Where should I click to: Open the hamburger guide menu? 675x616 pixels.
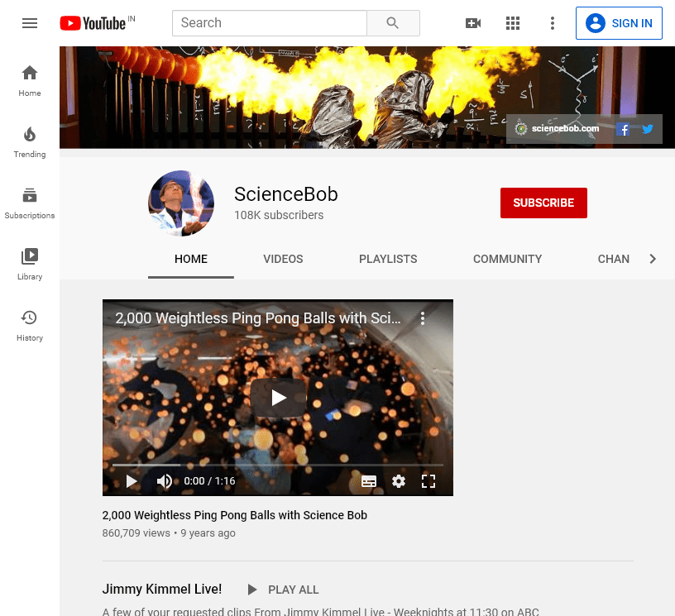(30, 23)
